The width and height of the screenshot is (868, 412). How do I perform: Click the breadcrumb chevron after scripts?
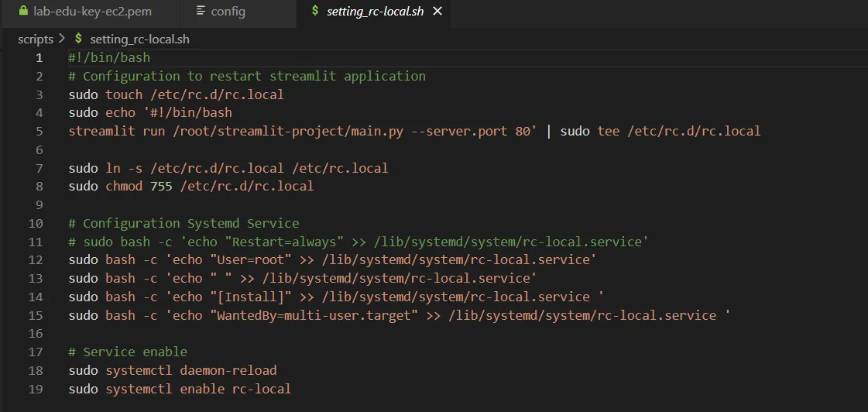(x=61, y=39)
